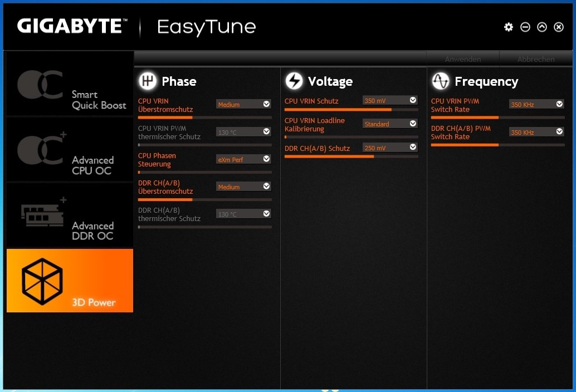The width and height of the screenshot is (576, 392).
Task: Click the CPU VRIN PWM Switch Rate slider
Action: pyautogui.click(x=498, y=117)
